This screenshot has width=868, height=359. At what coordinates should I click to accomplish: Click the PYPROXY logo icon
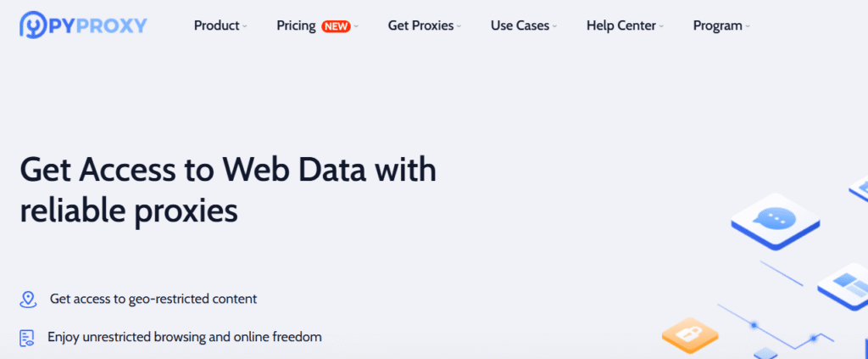(32, 25)
